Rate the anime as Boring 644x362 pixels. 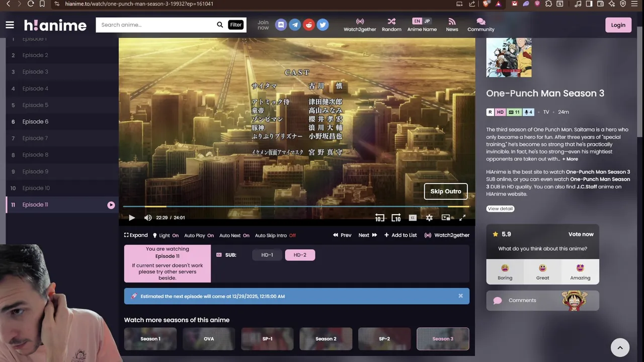tap(505, 271)
